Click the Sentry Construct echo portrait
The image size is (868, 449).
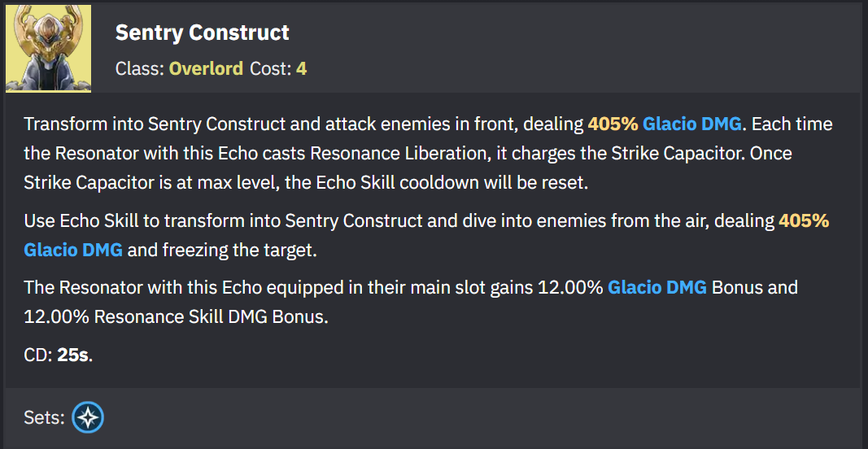pos(48,48)
